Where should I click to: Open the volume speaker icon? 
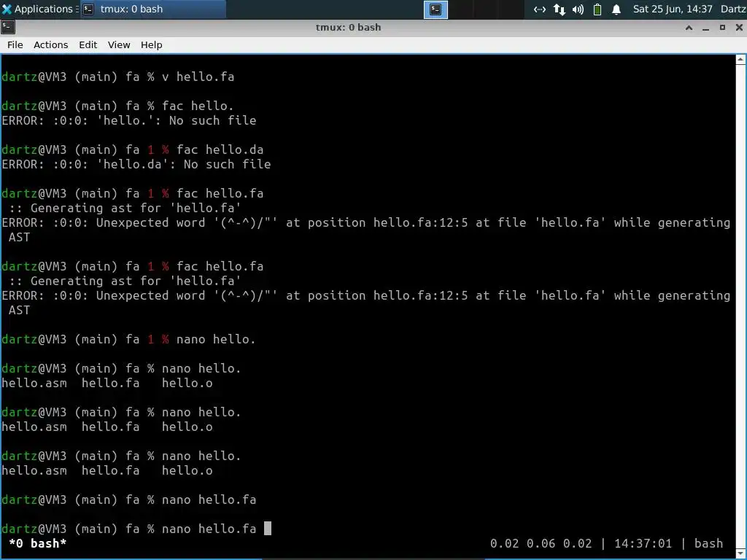578,9
